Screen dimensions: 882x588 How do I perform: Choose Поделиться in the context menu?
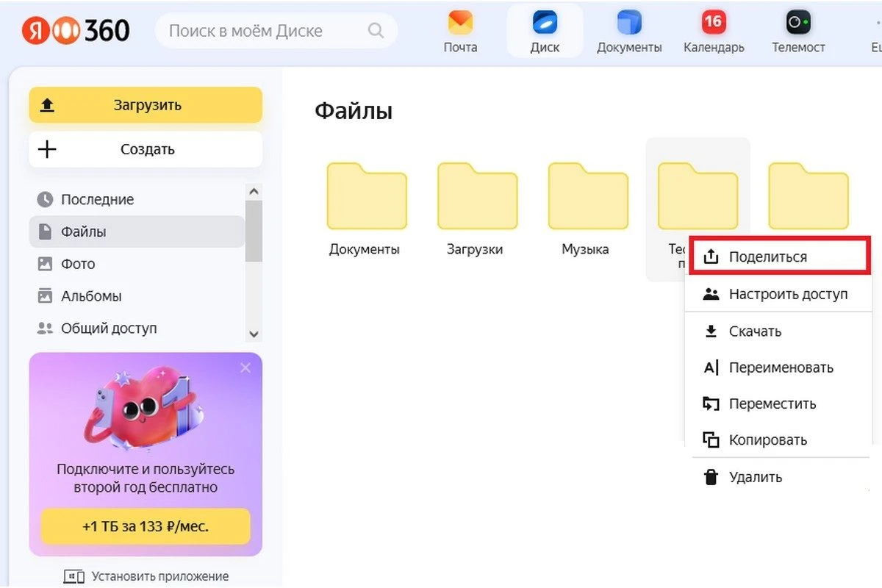781,257
